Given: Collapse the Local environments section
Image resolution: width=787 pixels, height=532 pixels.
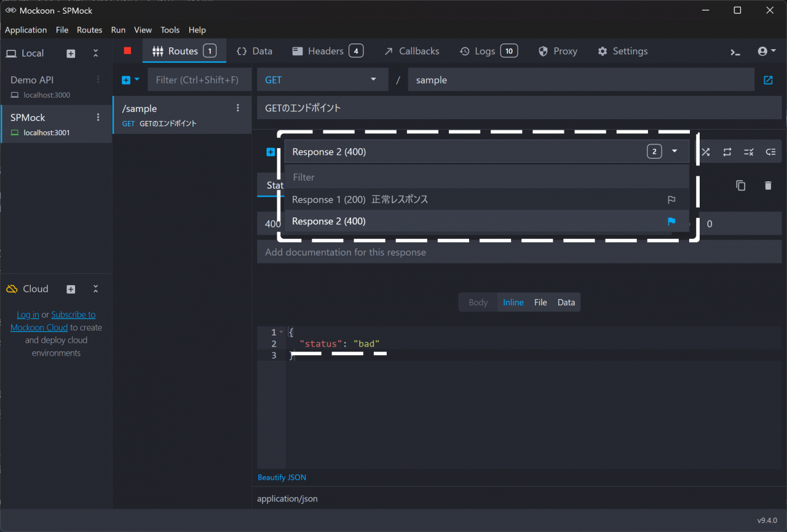Looking at the screenshot, I should pos(95,53).
